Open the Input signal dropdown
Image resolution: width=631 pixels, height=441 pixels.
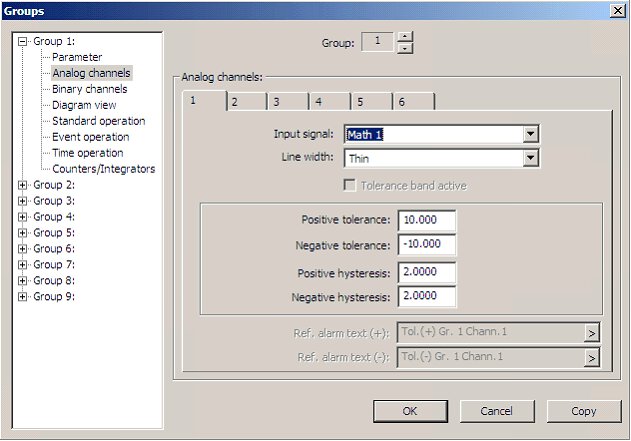pyautogui.click(x=531, y=134)
